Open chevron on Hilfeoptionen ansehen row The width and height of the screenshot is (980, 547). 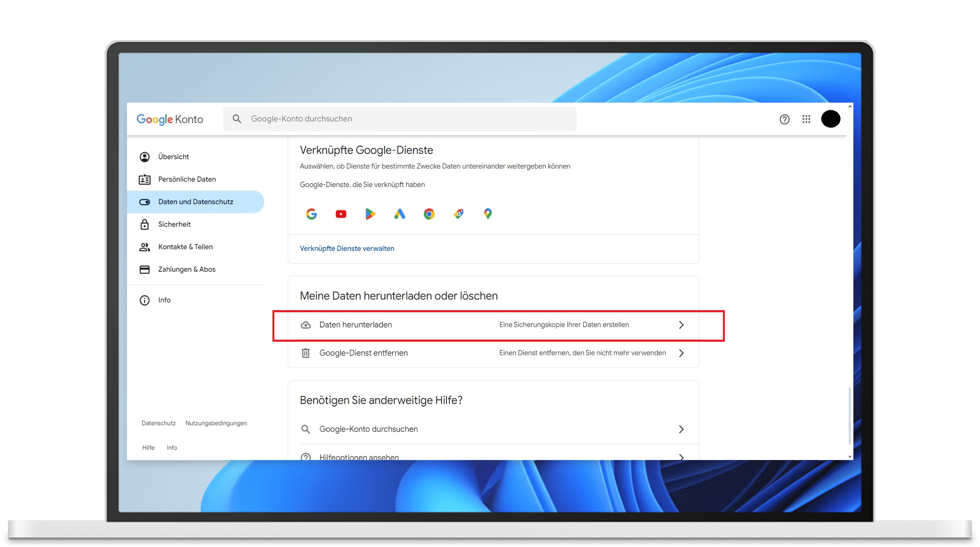click(681, 457)
